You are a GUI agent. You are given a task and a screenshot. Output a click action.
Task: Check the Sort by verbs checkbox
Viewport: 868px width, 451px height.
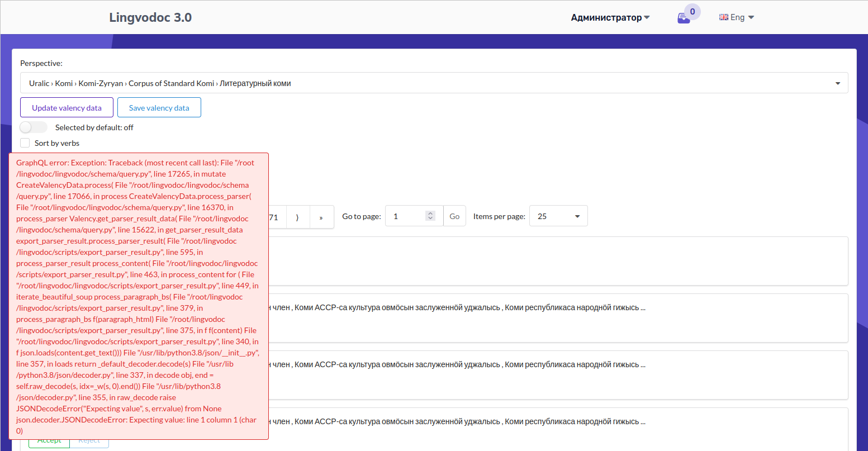pos(25,143)
